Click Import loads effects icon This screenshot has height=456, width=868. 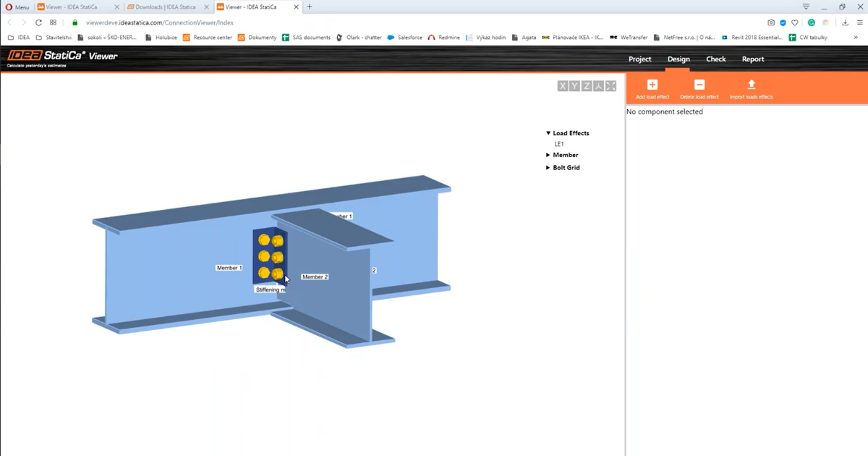[752, 85]
